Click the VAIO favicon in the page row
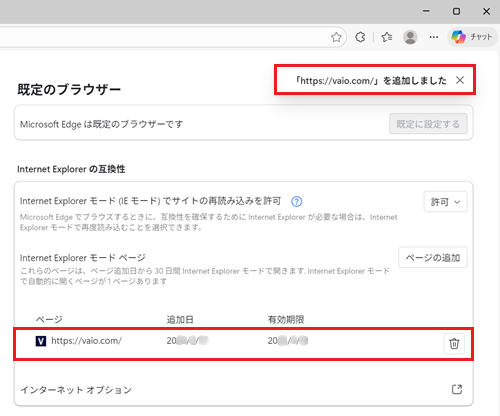This screenshot has width=500, height=416. [x=41, y=341]
